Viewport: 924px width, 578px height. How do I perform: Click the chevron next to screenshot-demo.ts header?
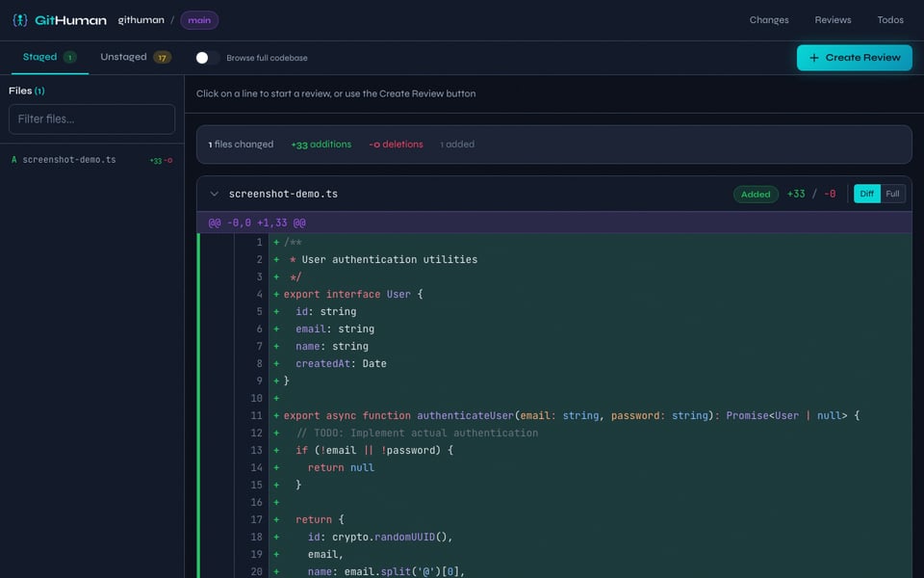coord(215,193)
